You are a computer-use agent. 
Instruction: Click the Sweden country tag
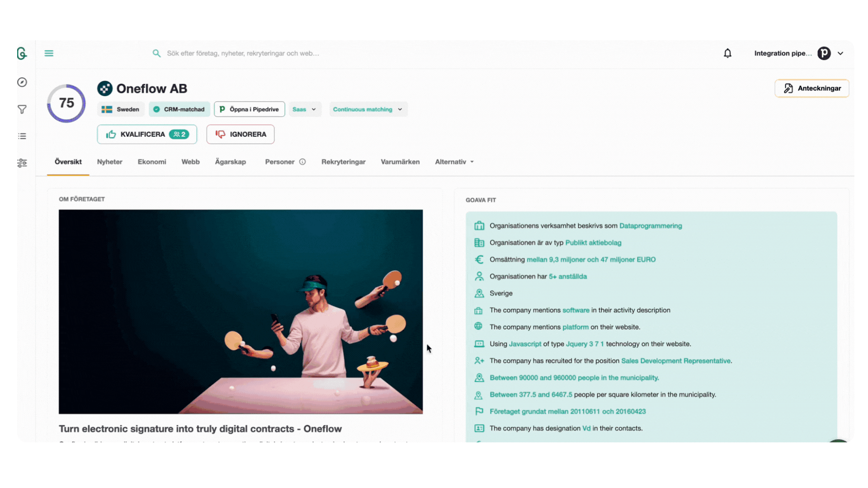point(121,109)
